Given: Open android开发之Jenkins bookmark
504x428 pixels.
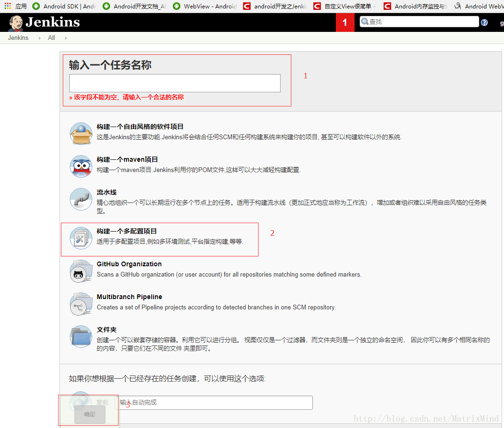Looking at the screenshot, I should coord(275,6).
